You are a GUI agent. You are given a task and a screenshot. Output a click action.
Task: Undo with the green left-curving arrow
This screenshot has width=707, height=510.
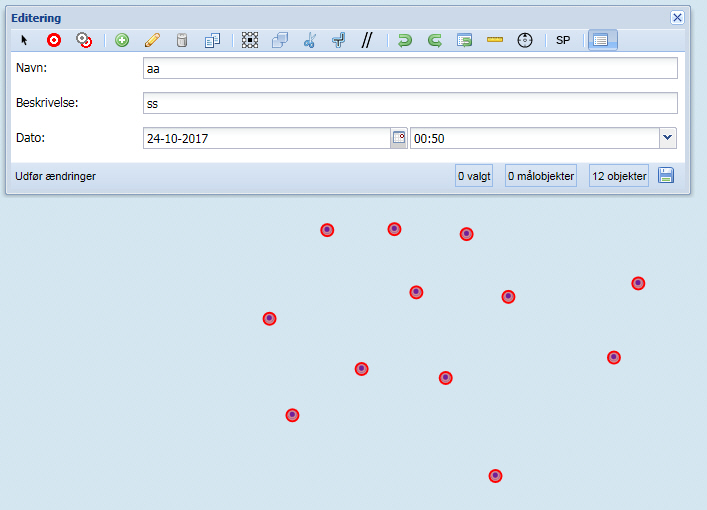[x=405, y=40]
